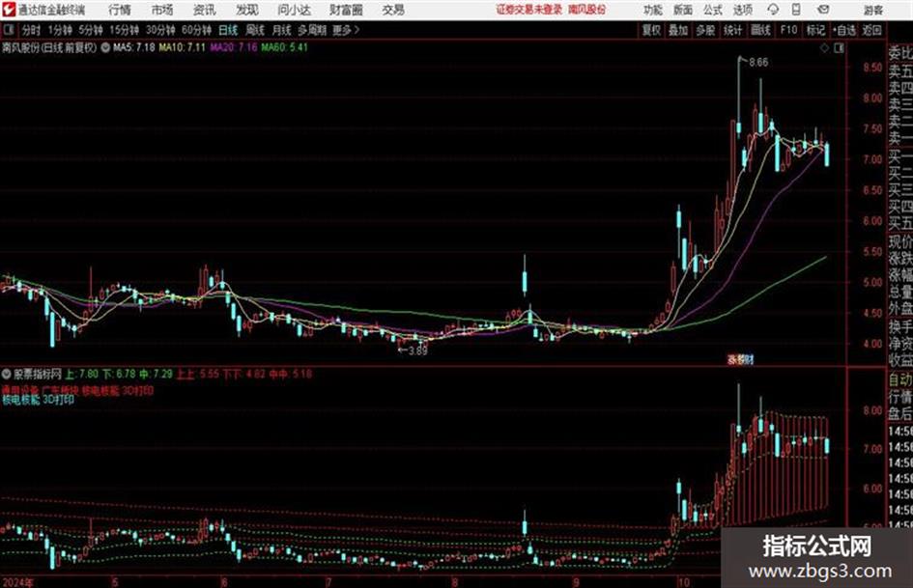Click the month 10 timeline marker

[x=683, y=582]
